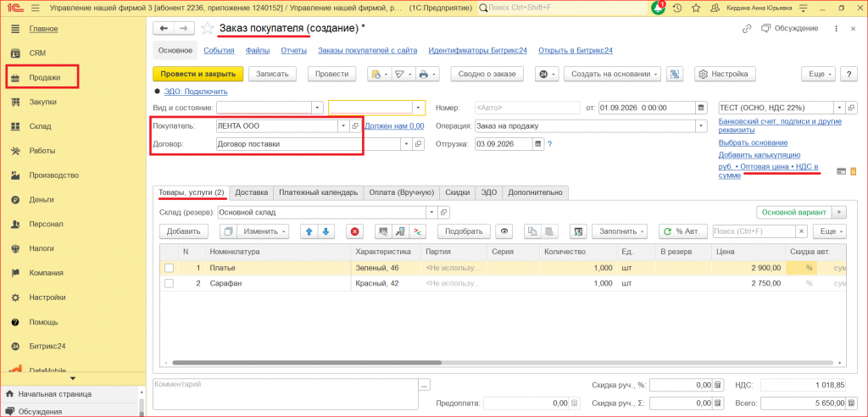Go forward with the right arrow button
Viewport: 868px width, 417px height.
coord(184,28)
